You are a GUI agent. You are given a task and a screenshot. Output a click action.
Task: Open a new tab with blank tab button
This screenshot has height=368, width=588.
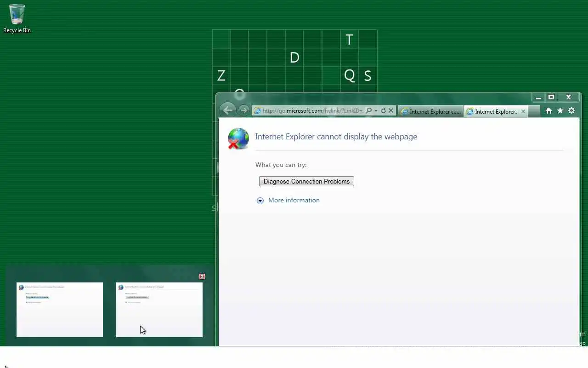coord(534,111)
